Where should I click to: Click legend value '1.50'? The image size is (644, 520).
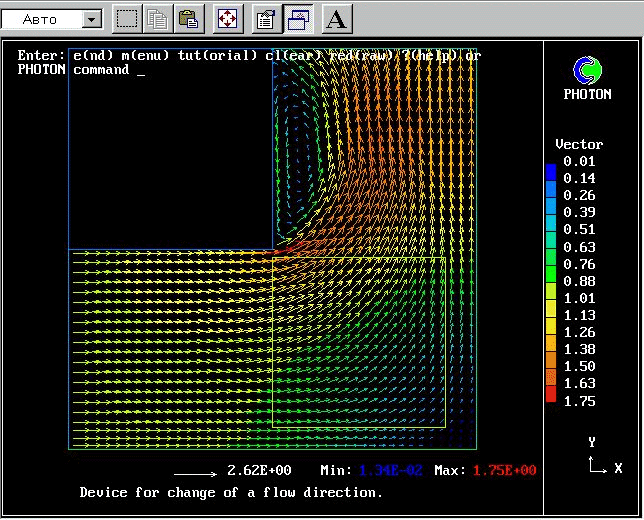click(x=579, y=366)
